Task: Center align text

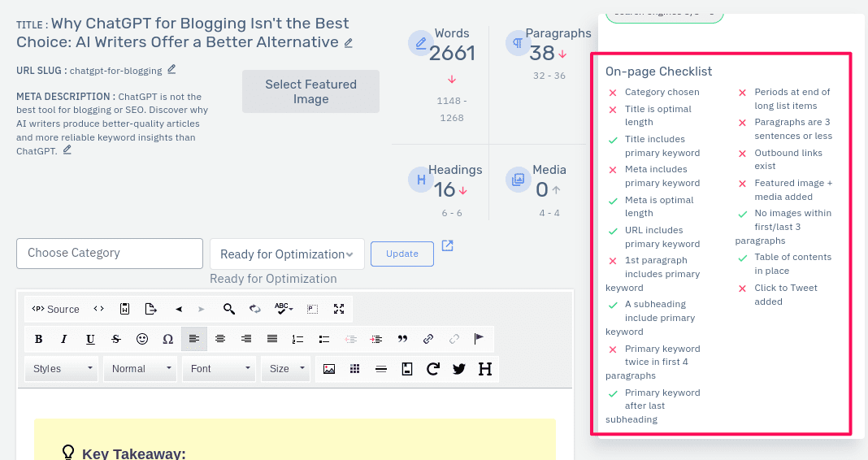Action: click(x=219, y=339)
